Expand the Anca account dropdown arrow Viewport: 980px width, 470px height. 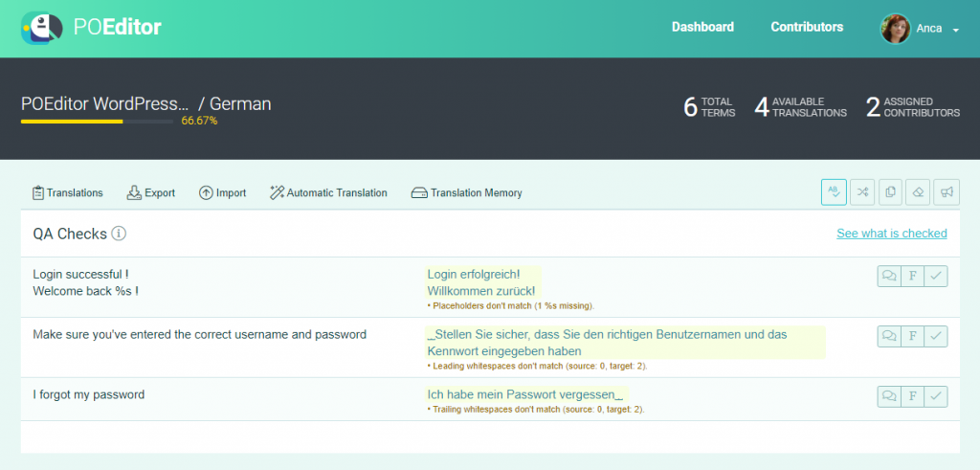[956, 30]
